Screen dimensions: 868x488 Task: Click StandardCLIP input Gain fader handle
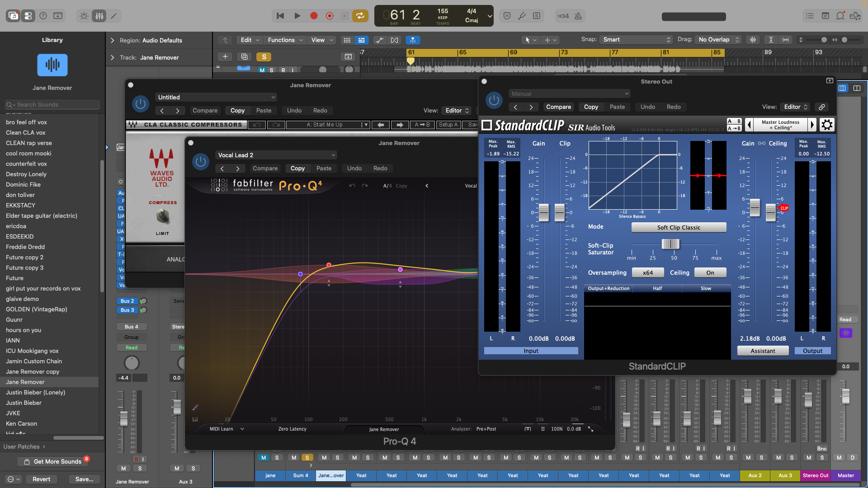click(543, 212)
